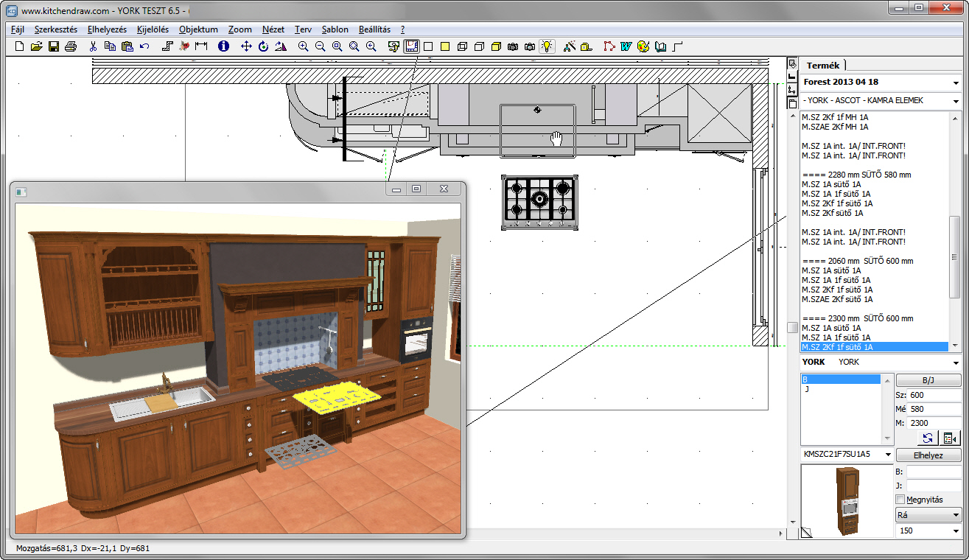The width and height of the screenshot is (969, 560).
Task: Click the blue information icon
Action: click(x=224, y=46)
